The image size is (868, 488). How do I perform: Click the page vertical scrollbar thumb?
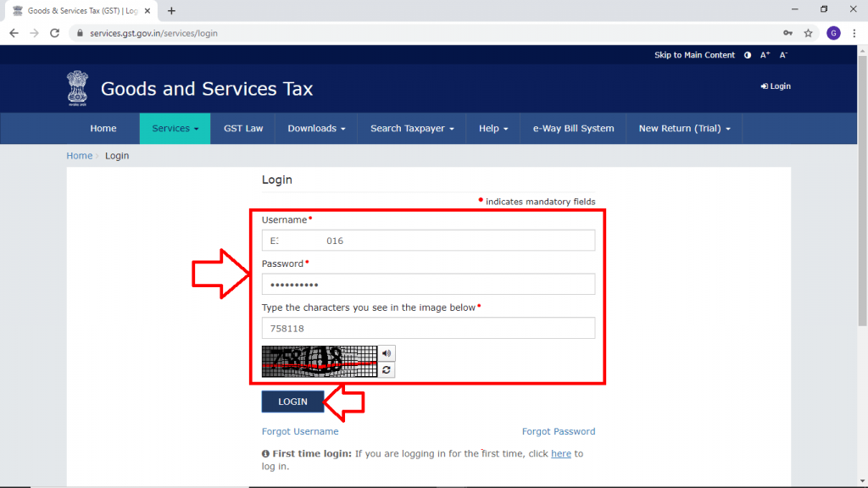click(862, 190)
